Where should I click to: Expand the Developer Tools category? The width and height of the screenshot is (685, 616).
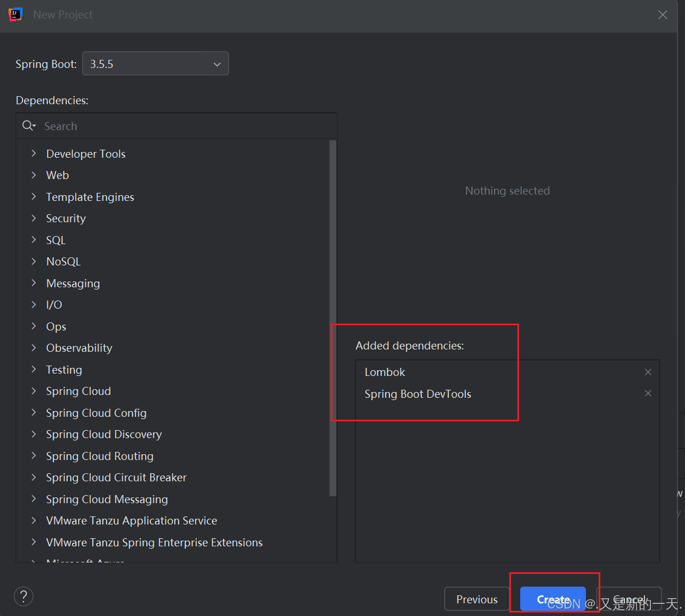pyautogui.click(x=33, y=154)
